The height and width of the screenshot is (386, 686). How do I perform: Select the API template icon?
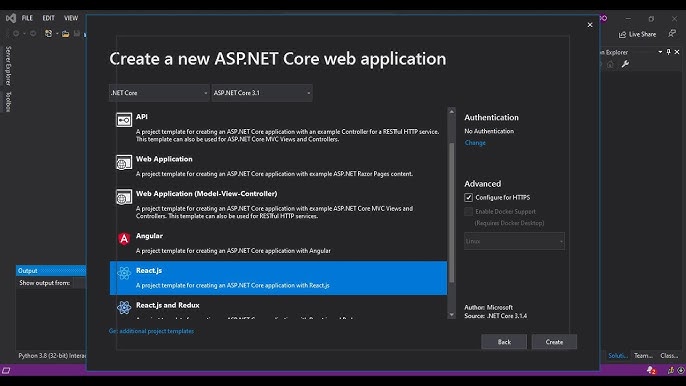coord(124,120)
